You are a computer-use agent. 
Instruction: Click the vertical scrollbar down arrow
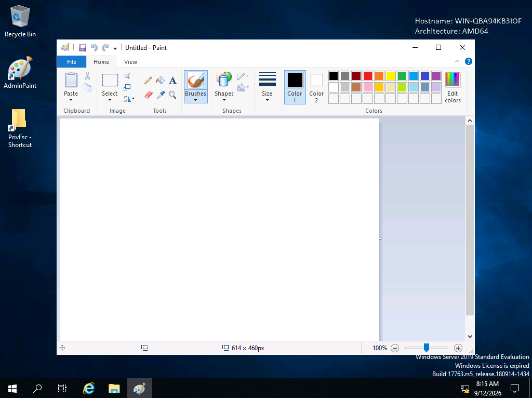(x=470, y=337)
